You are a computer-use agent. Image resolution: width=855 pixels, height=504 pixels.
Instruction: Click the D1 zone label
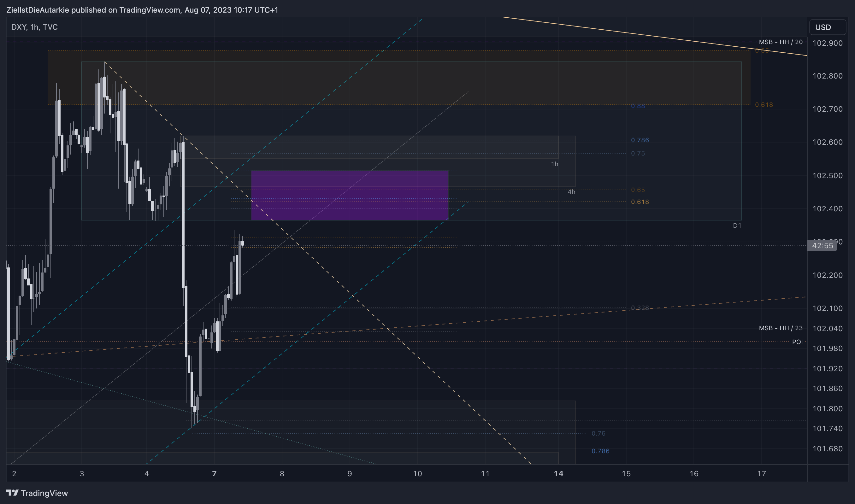pos(737,226)
